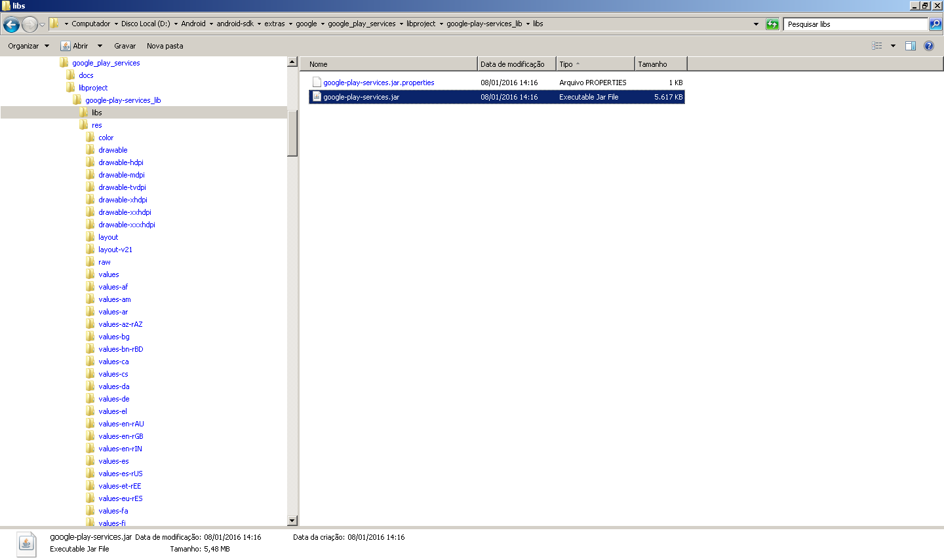Open the values-en-rGB folder in the tree
Image resolution: width=944 pixels, height=560 pixels.
tap(121, 436)
